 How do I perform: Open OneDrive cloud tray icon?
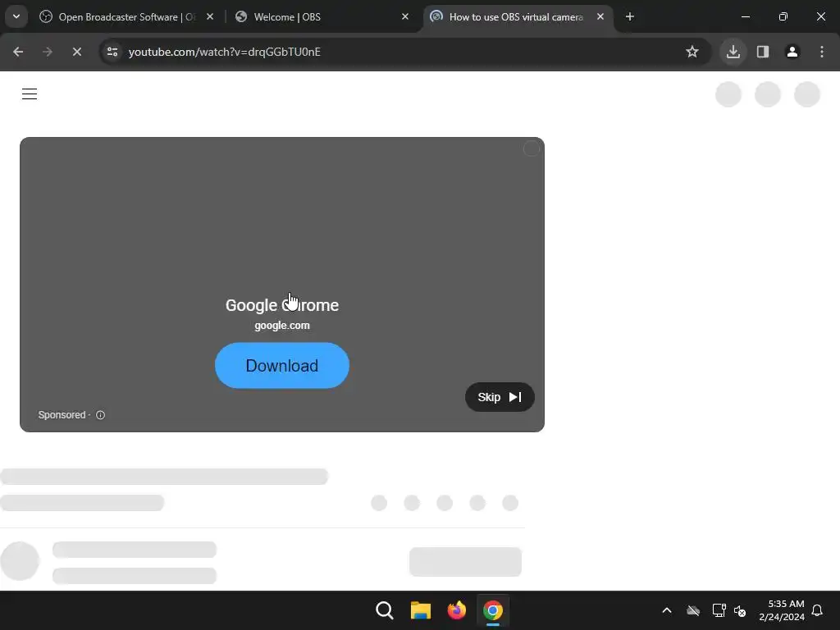(693, 610)
